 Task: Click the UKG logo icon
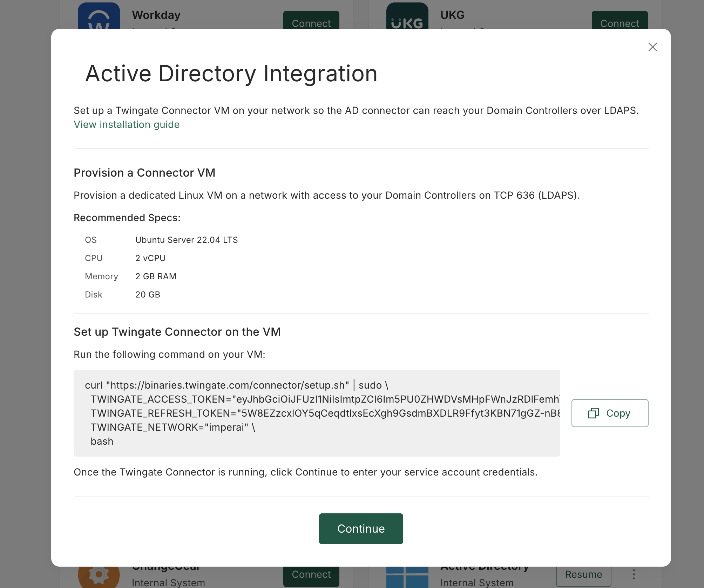tap(407, 16)
